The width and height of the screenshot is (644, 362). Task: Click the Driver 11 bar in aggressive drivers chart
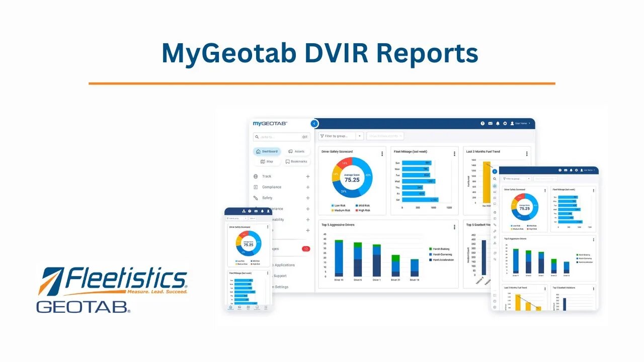(339, 258)
